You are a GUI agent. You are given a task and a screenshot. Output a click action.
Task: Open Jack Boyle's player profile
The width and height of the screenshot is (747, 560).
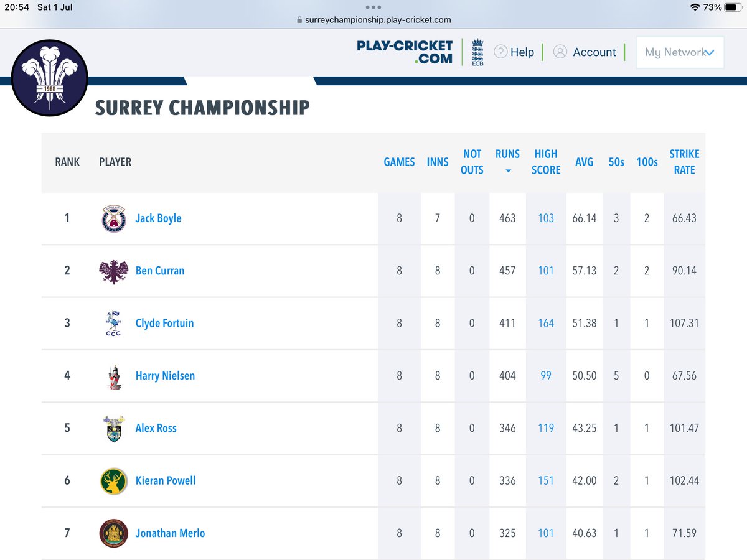(x=158, y=218)
